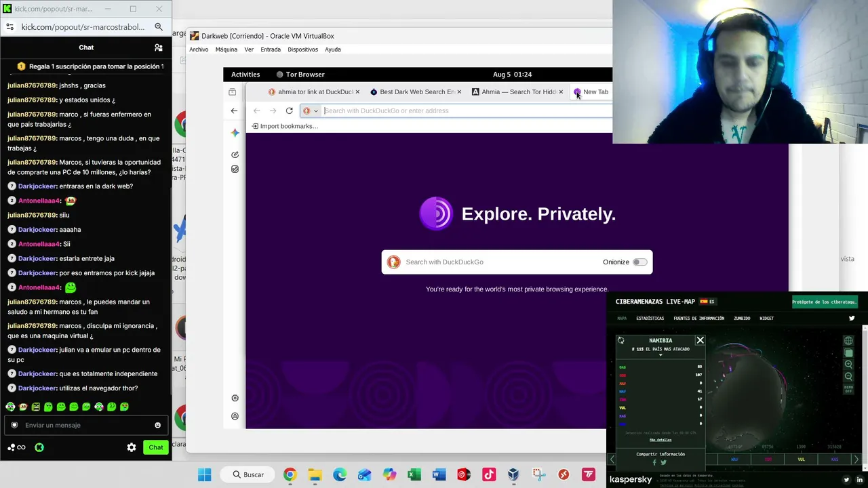
Task: Toggle Demo Off on Kaspersky map
Action: click(848, 389)
